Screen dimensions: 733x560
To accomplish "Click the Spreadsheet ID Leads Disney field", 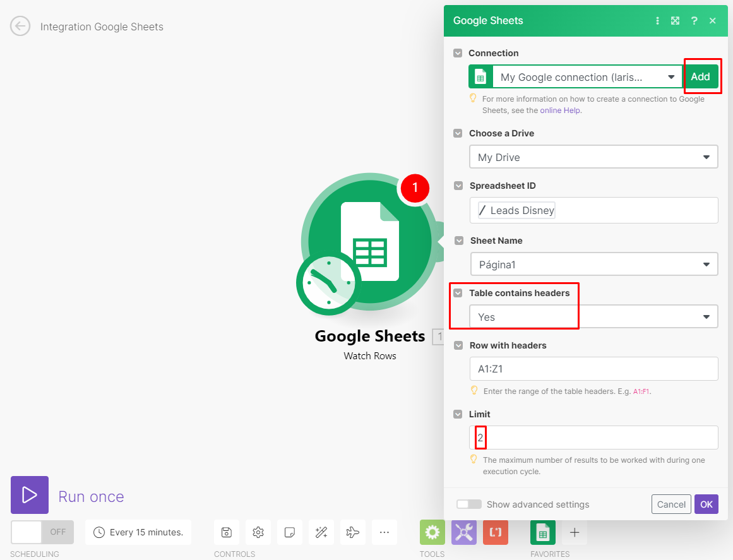I will tap(593, 210).
